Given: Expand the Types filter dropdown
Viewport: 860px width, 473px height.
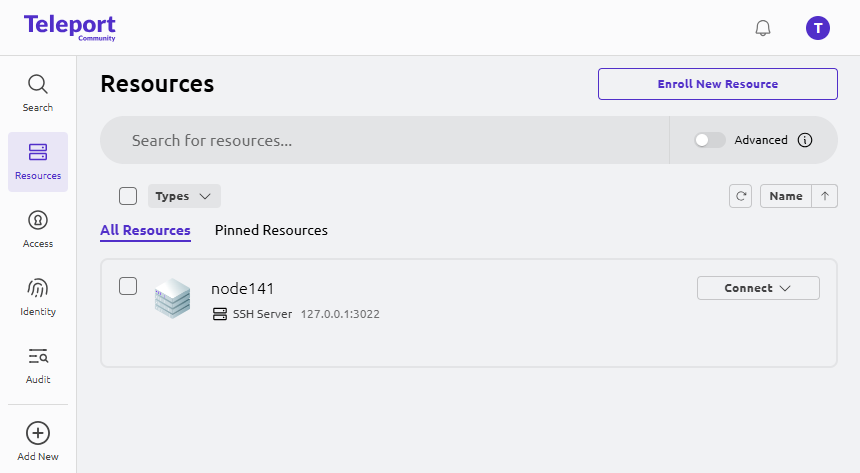Looking at the screenshot, I should (x=184, y=196).
